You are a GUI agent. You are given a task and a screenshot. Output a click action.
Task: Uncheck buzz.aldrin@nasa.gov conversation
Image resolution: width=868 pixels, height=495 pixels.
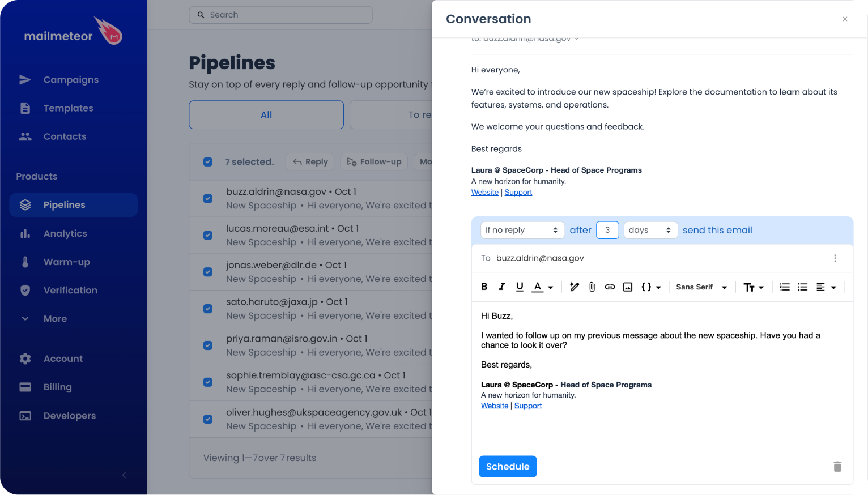click(x=208, y=199)
